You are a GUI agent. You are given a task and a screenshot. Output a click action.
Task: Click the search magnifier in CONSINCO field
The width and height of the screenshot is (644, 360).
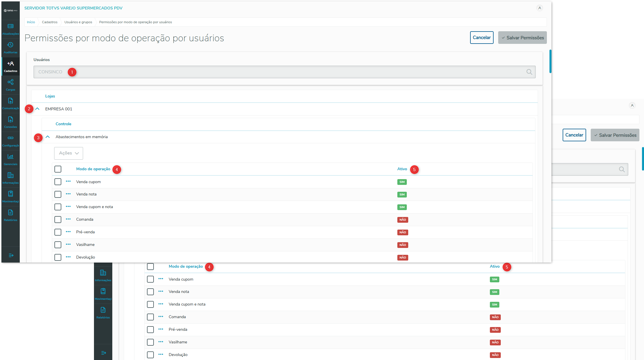point(529,72)
